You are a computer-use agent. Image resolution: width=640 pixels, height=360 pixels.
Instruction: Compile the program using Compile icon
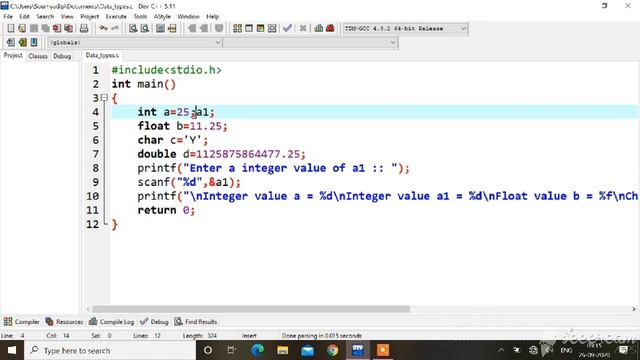point(237,28)
